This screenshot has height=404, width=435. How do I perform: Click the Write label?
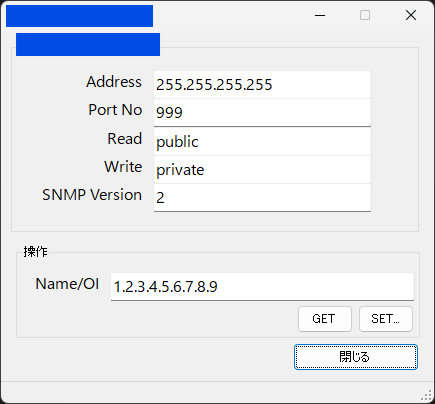click(123, 167)
